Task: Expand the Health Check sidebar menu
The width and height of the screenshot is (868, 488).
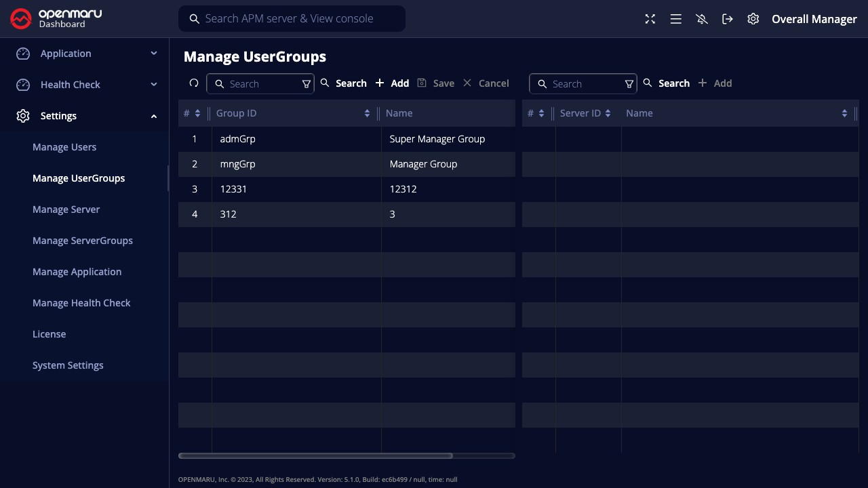Action: (87, 85)
